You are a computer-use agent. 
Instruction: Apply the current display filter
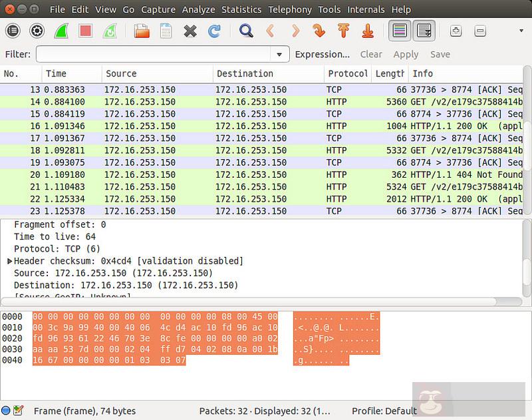point(406,54)
